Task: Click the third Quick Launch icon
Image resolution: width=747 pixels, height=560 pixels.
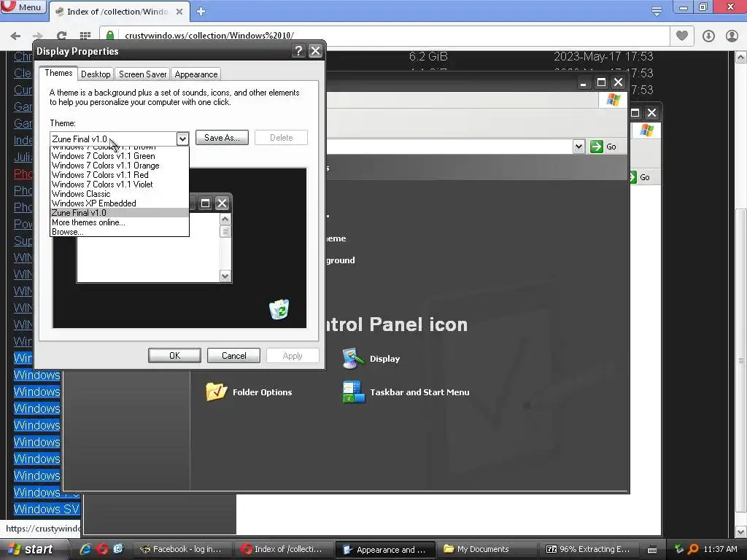Action: pyautogui.click(x=118, y=549)
